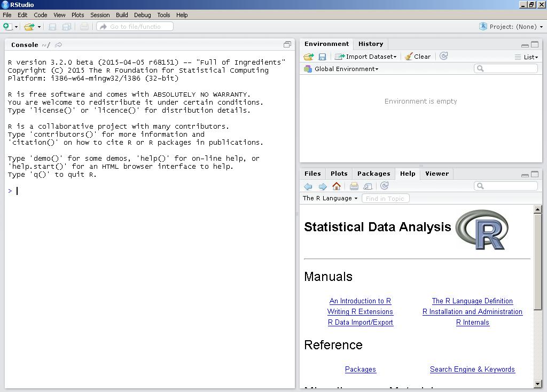Open the Session menu
Image resolution: width=547 pixels, height=392 pixels.
click(x=100, y=15)
